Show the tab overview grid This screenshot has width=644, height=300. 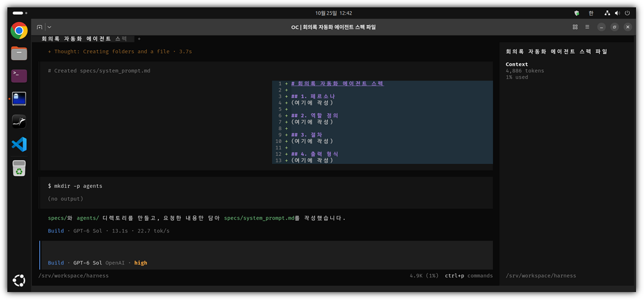(x=575, y=27)
